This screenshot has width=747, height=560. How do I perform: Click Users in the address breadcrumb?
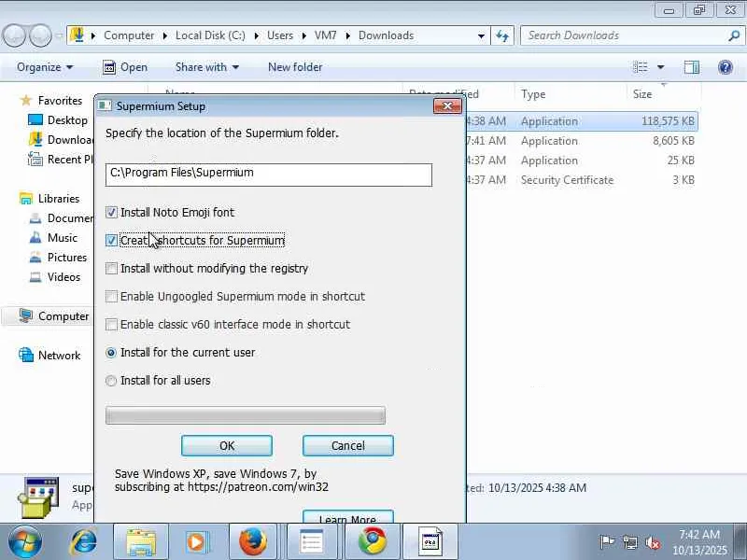coord(279,35)
